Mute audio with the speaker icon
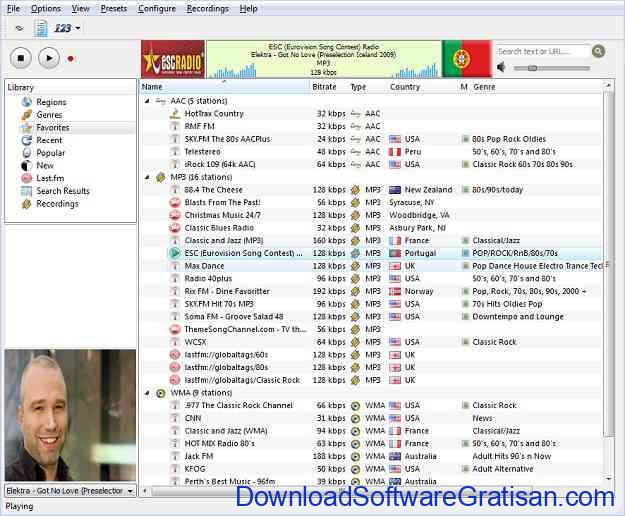The width and height of the screenshot is (625, 516). pyautogui.click(x=501, y=67)
